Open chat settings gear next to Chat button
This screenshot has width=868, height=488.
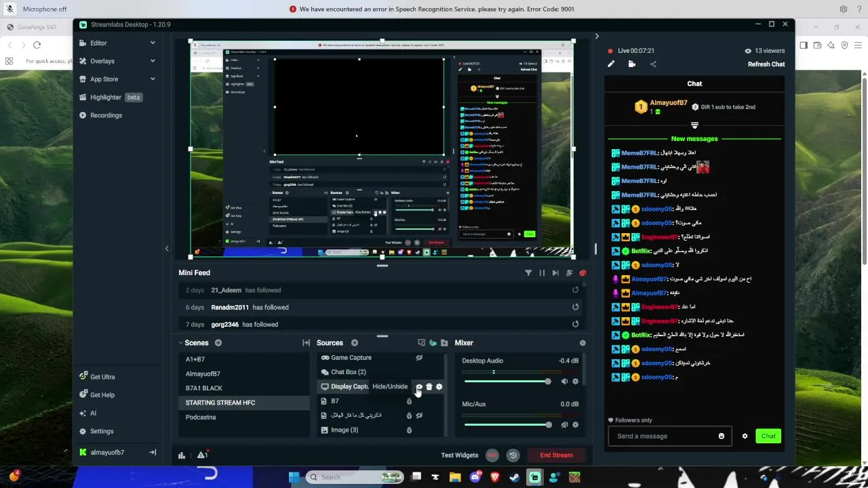[x=745, y=436]
